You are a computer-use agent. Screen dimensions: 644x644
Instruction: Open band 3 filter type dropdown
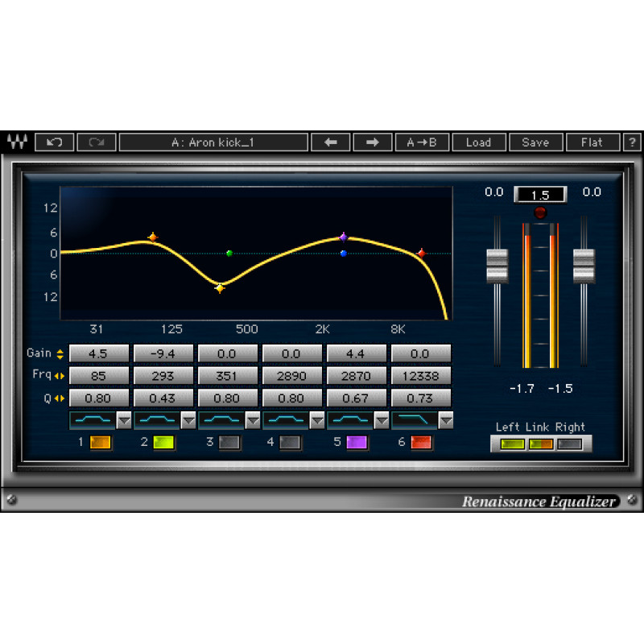pos(253,420)
